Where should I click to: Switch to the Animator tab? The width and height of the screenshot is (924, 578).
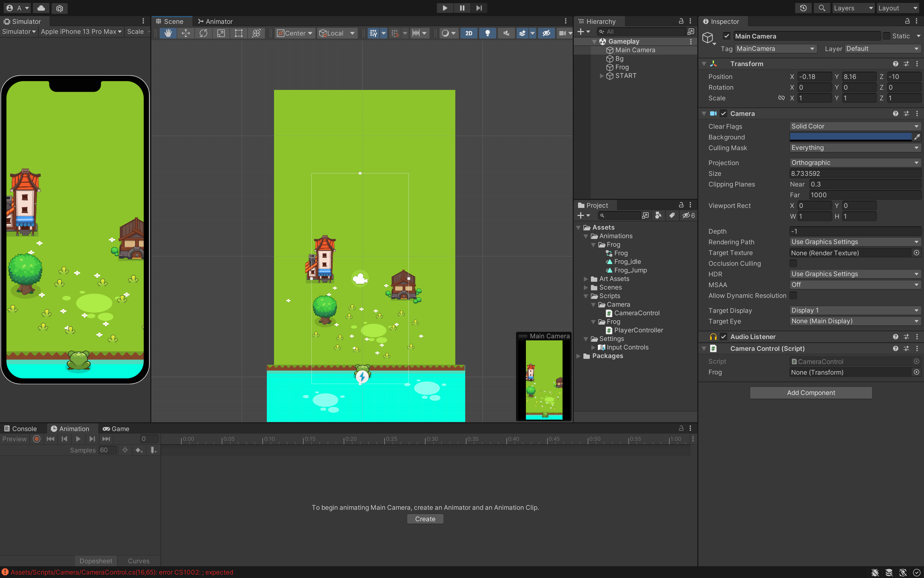[x=215, y=21]
